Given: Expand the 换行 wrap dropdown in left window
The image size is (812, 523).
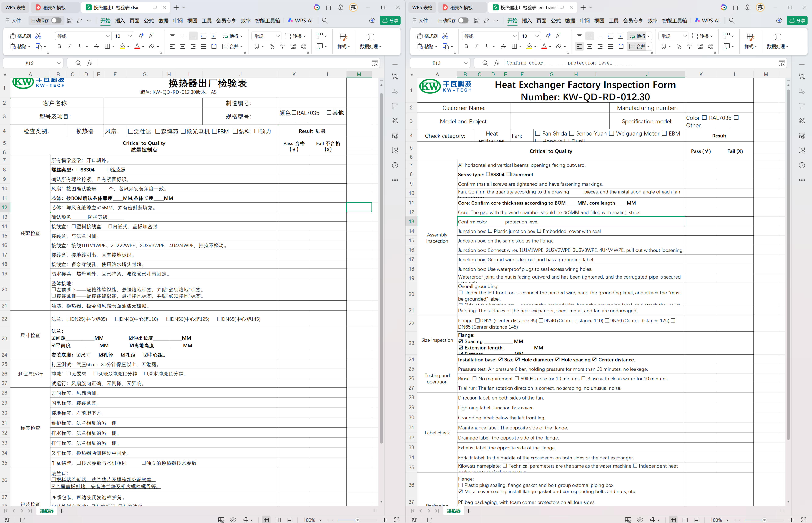Looking at the screenshot, I should tap(242, 36).
